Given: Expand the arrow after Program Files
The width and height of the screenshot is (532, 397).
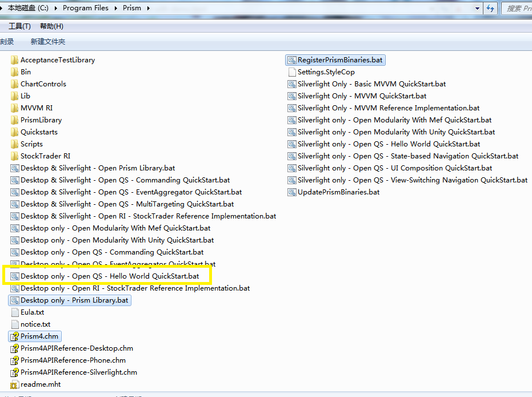Looking at the screenshot, I should pos(115,8).
